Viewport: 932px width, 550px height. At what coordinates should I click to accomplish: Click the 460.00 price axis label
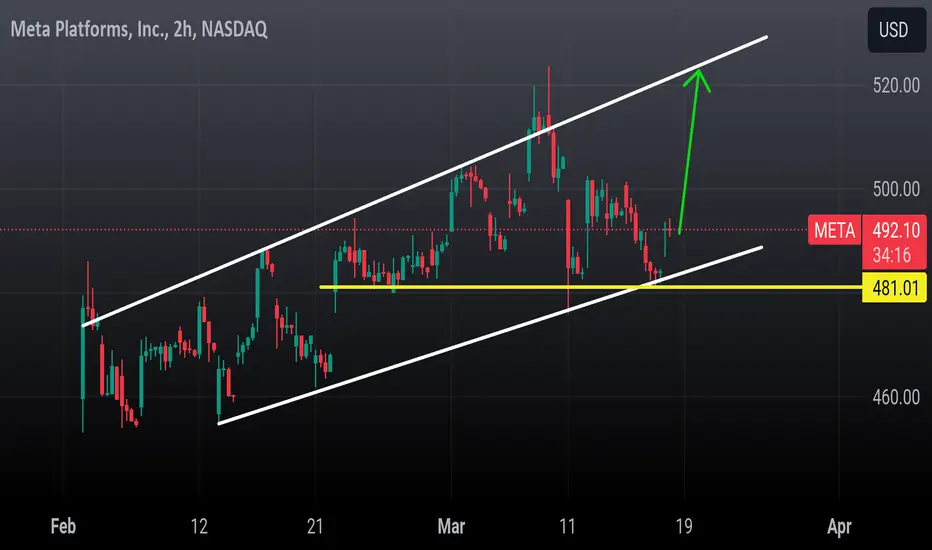[896, 397]
